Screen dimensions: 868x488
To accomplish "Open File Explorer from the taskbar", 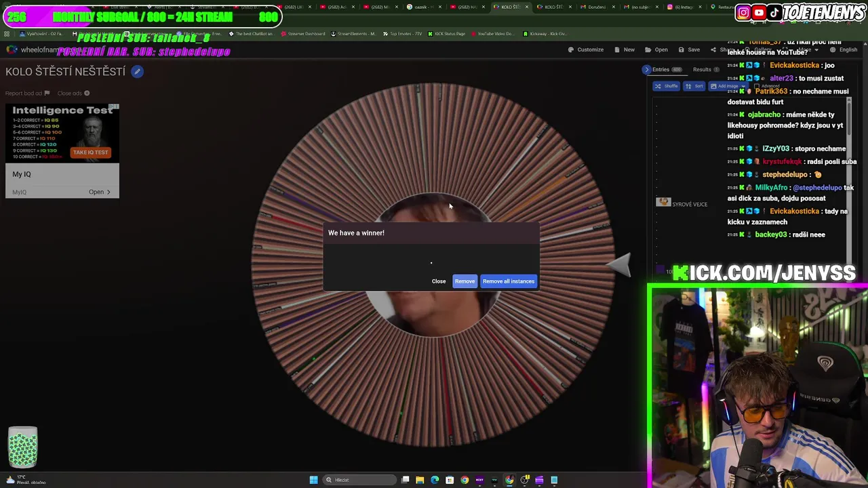I will tap(420, 480).
